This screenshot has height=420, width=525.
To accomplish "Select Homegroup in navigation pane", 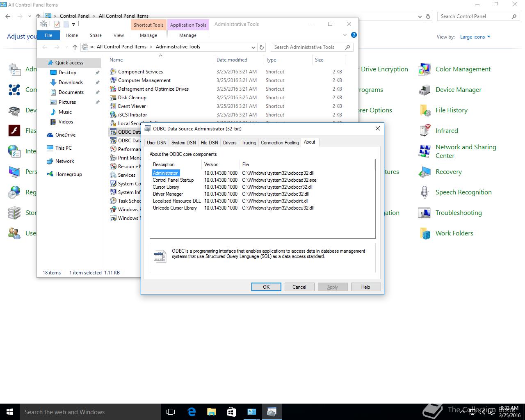I will 68,174.
